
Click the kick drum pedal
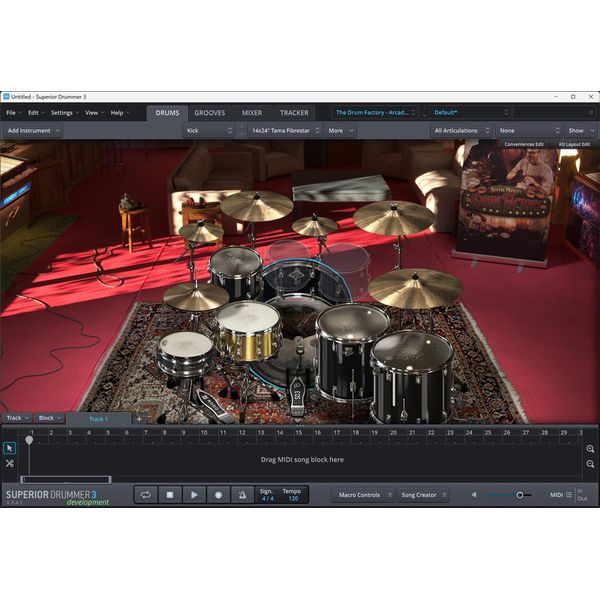click(x=298, y=394)
